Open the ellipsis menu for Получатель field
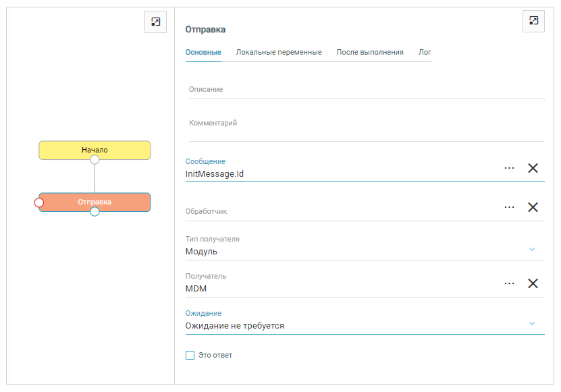This screenshot has width=561, height=392. click(x=509, y=283)
